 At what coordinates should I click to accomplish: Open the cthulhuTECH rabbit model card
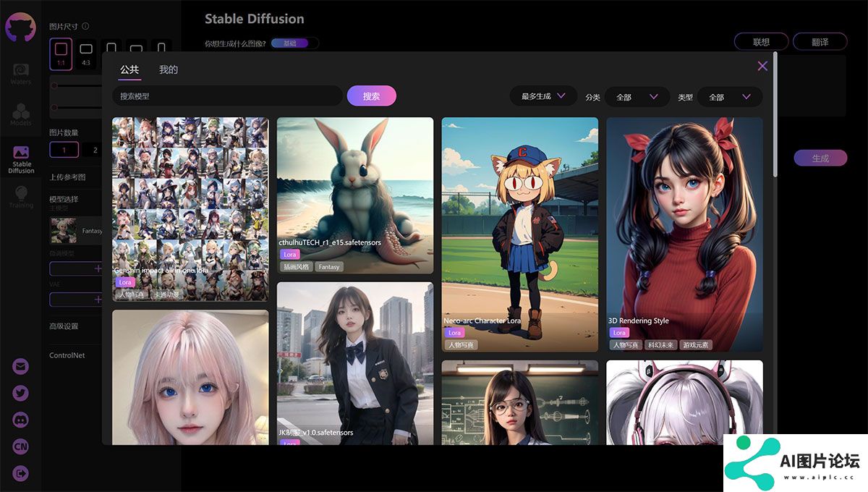355,195
